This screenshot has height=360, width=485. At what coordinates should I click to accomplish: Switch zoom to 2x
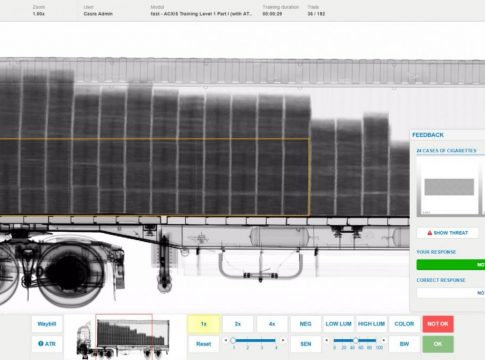(x=238, y=324)
